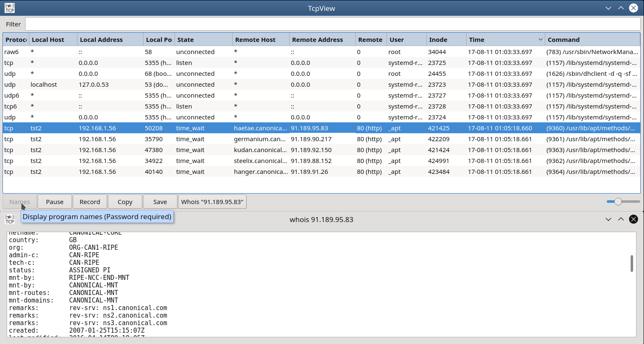Viewport: 644px width, 344px height.
Task: Sort by the Local Address column header
Action: [x=110, y=39]
